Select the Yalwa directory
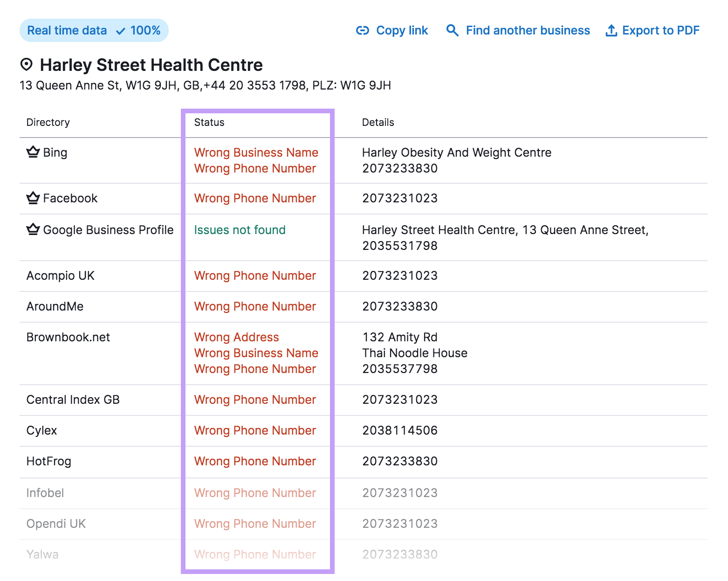 42,554
